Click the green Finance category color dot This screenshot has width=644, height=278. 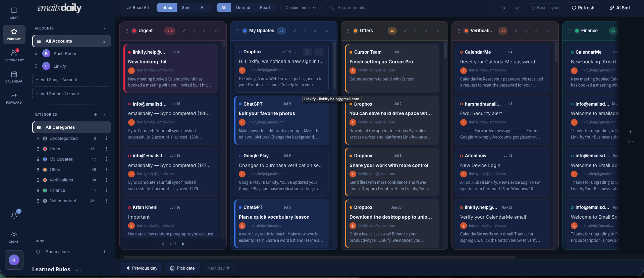(45, 190)
